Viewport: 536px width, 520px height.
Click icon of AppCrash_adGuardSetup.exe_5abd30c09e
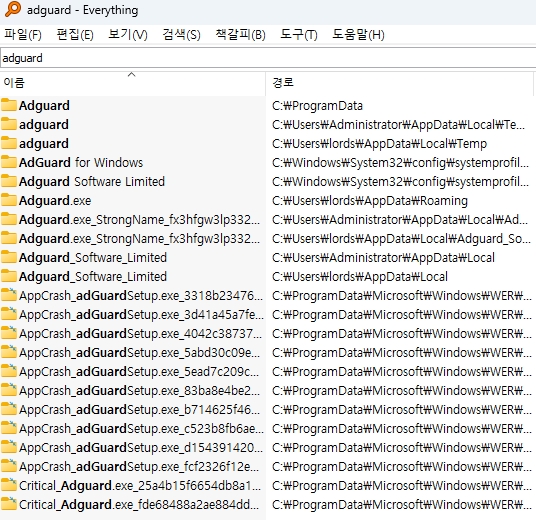coord(9,352)
